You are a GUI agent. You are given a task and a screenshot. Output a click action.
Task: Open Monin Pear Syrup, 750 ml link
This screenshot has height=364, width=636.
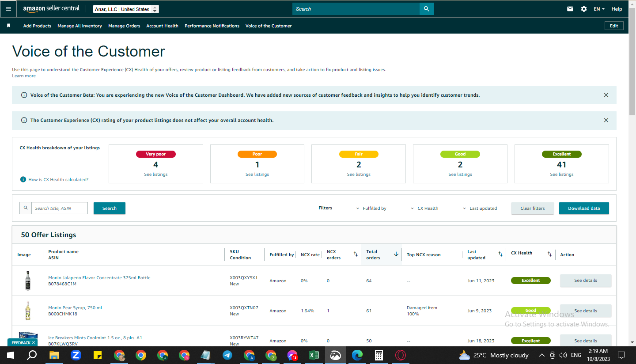pyautogui.click(x=75, y=307)
